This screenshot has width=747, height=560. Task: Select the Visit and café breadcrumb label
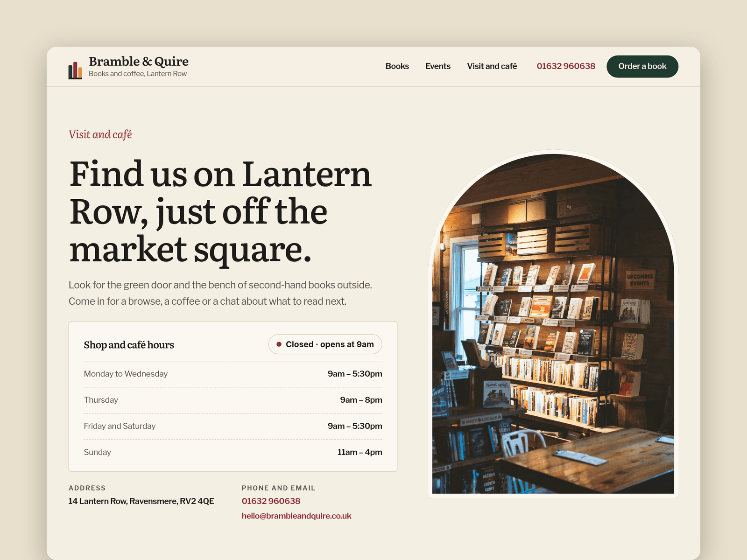click(x=100, y=134)
